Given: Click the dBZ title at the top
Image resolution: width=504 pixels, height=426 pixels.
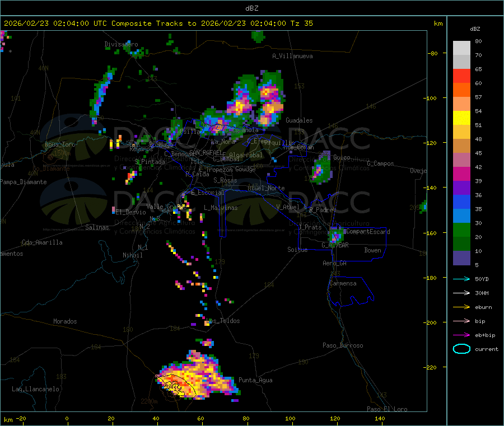Looking at the screenshot, I should click(251, 8).
